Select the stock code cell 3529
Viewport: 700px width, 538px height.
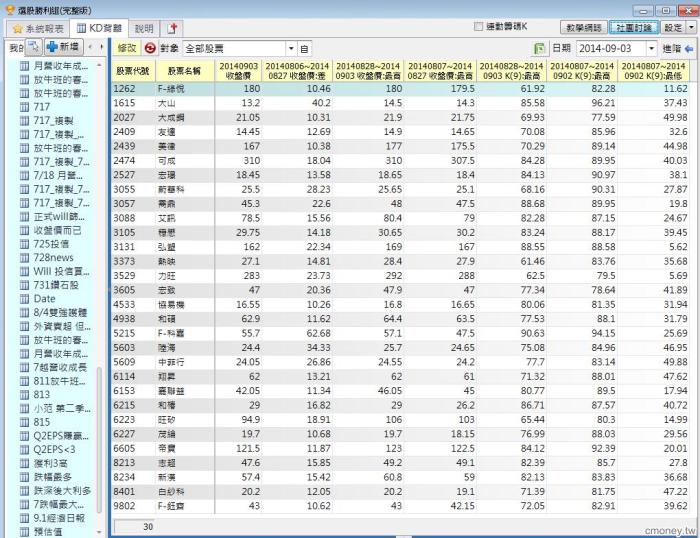(133, 275)
